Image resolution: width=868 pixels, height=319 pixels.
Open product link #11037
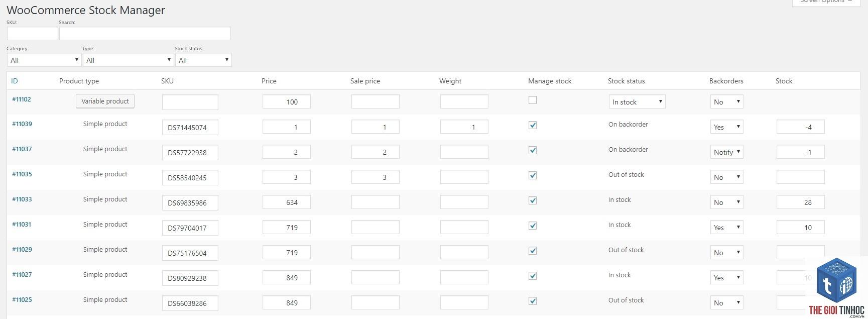[22, 149]
